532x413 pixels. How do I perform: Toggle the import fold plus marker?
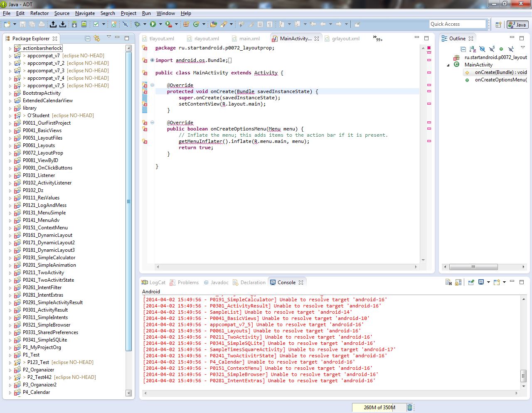point(152,60)
